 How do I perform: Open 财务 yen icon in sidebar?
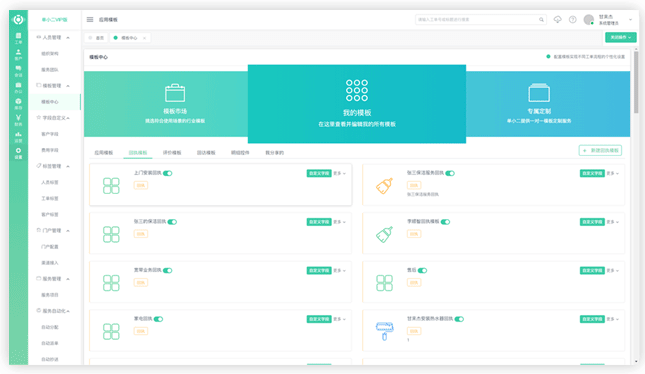click(x=18, y=120)
